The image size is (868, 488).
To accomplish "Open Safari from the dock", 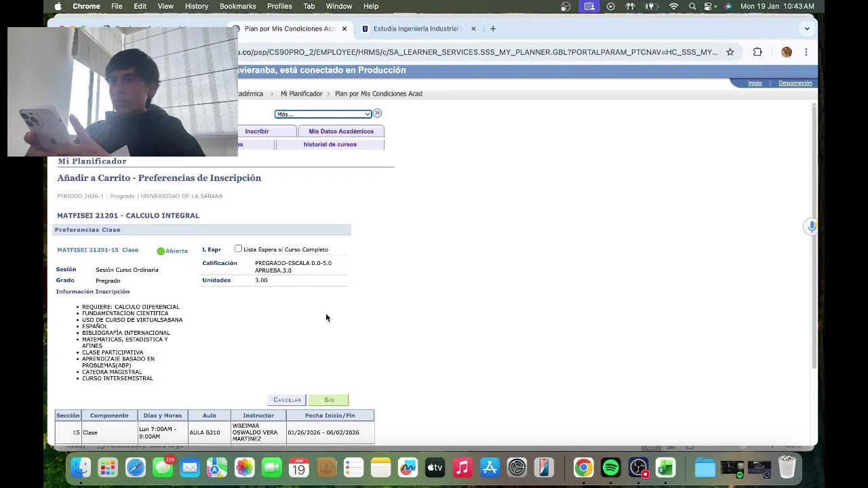I will click(135, 468).
